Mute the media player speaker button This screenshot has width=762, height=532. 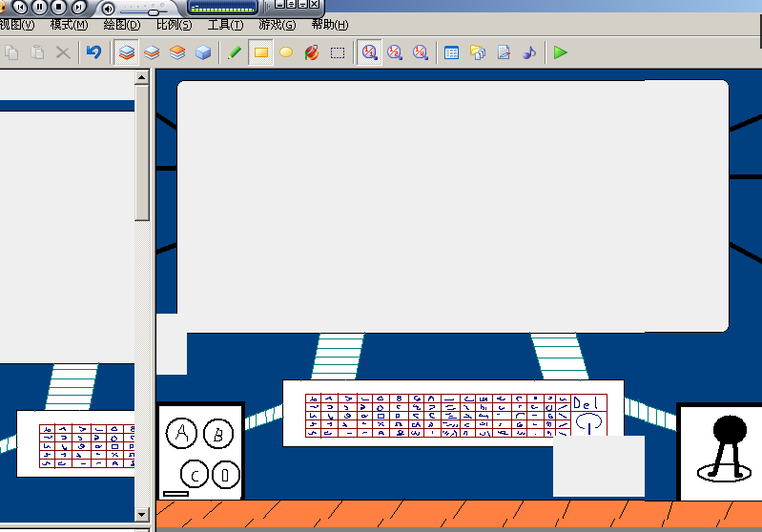pyautogui.click(x=108, y=9)
